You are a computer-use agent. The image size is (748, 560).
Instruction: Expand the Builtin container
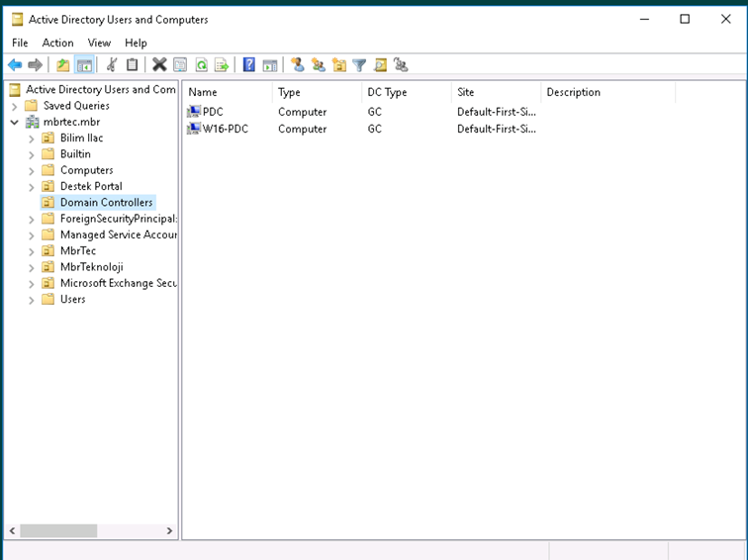[x=32, y=154]
